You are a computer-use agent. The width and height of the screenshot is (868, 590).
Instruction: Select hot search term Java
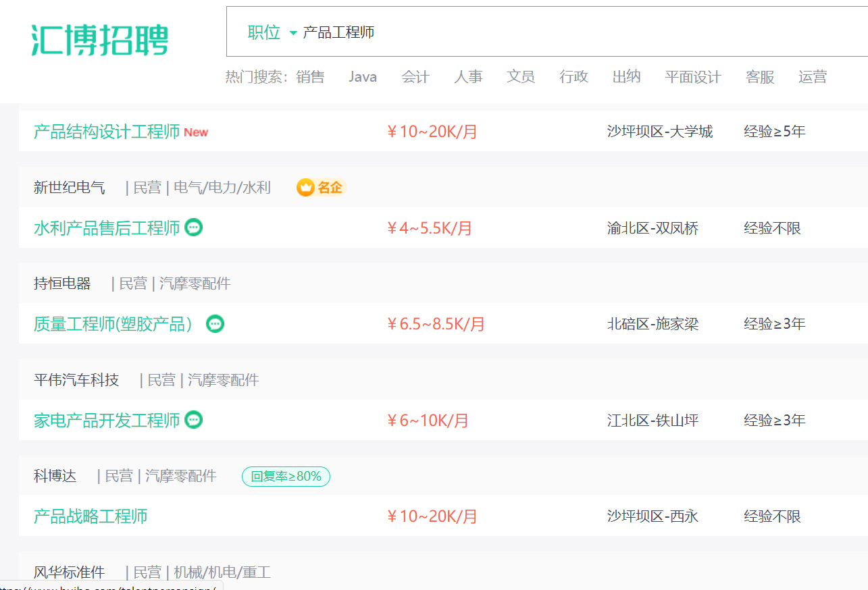coord(363,77)
